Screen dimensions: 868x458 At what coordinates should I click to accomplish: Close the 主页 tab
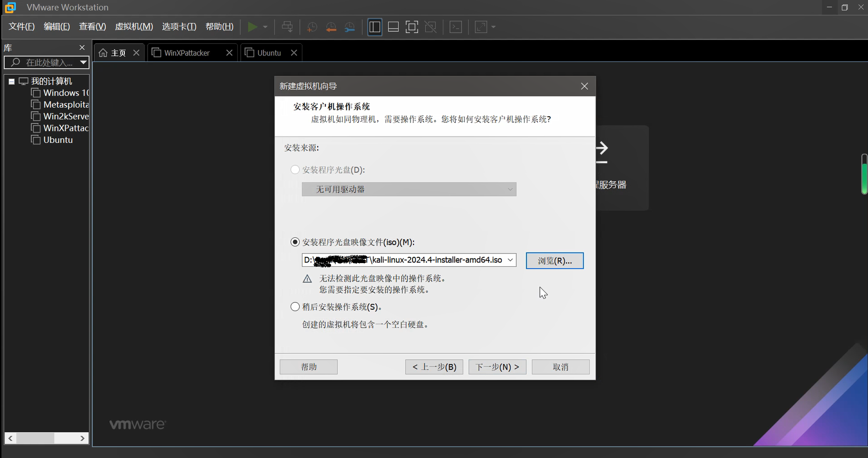pos(136,53)
